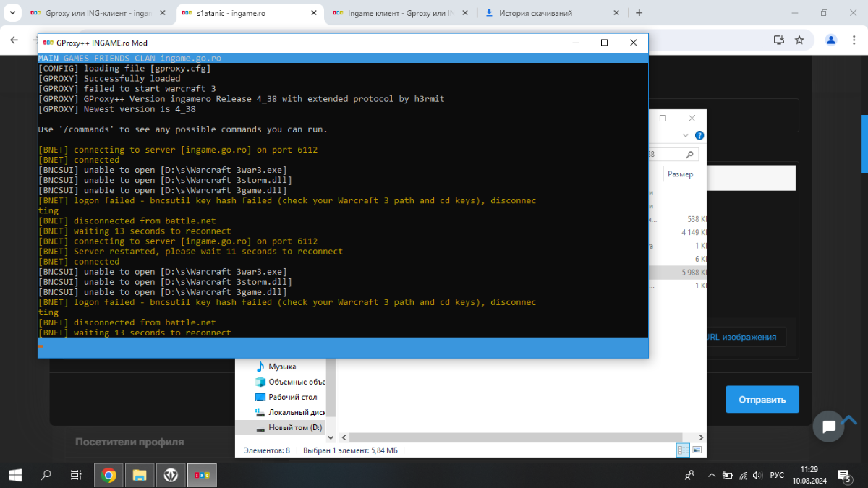Switch to large icons view in Explorer
This screenshot has height=488, width=868.
(x=697, y=450)
